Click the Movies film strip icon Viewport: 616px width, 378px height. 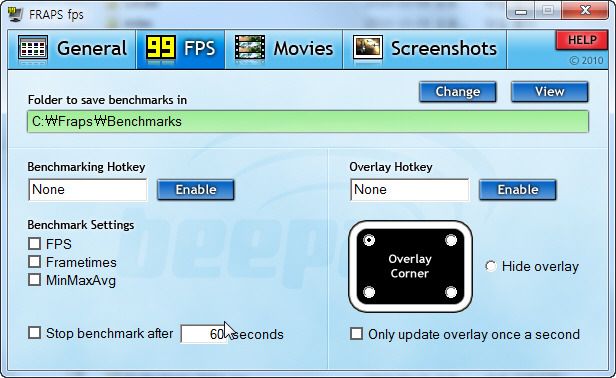[x=250, y=49]
